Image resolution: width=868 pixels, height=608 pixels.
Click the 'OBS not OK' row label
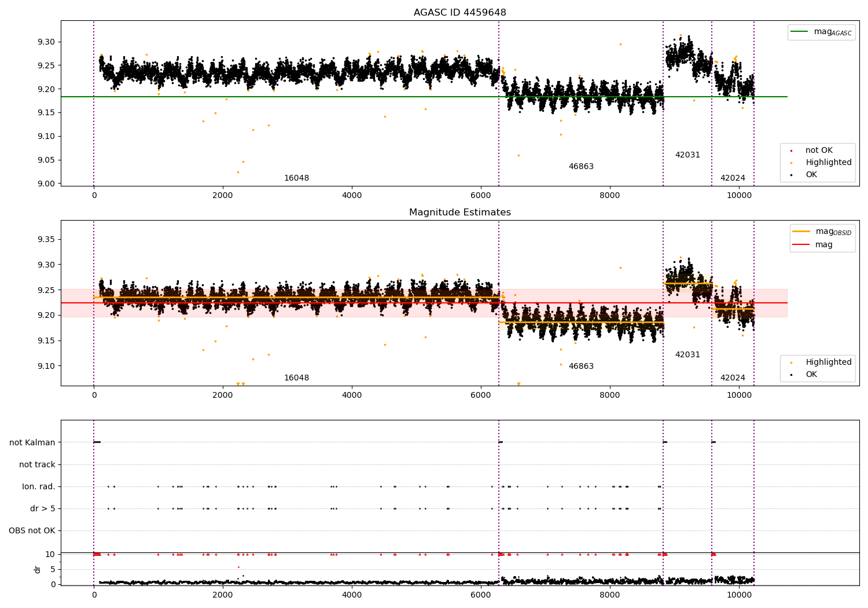[32, 531]
